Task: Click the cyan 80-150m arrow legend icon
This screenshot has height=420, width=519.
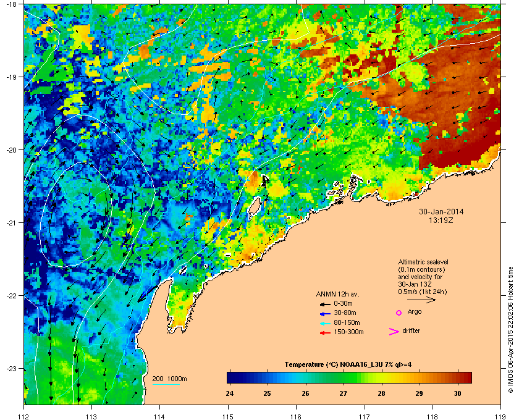Action: pyautogui.click(x=325, y=324)
